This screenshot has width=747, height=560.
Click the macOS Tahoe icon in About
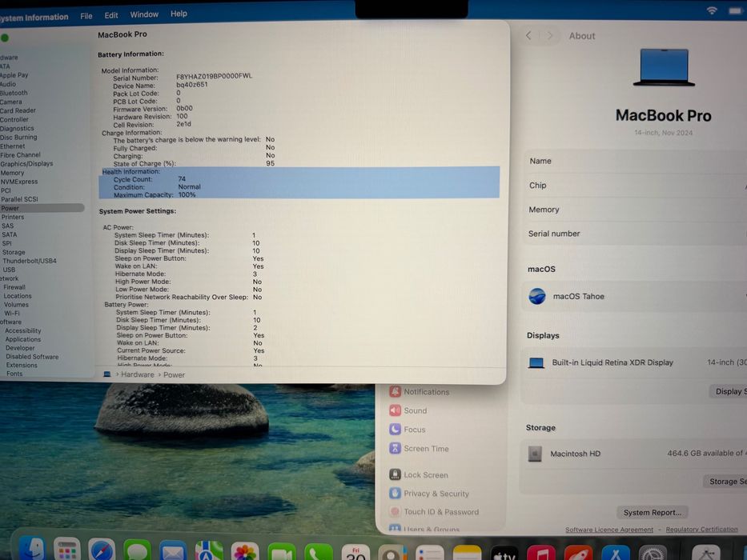(537, 296)
